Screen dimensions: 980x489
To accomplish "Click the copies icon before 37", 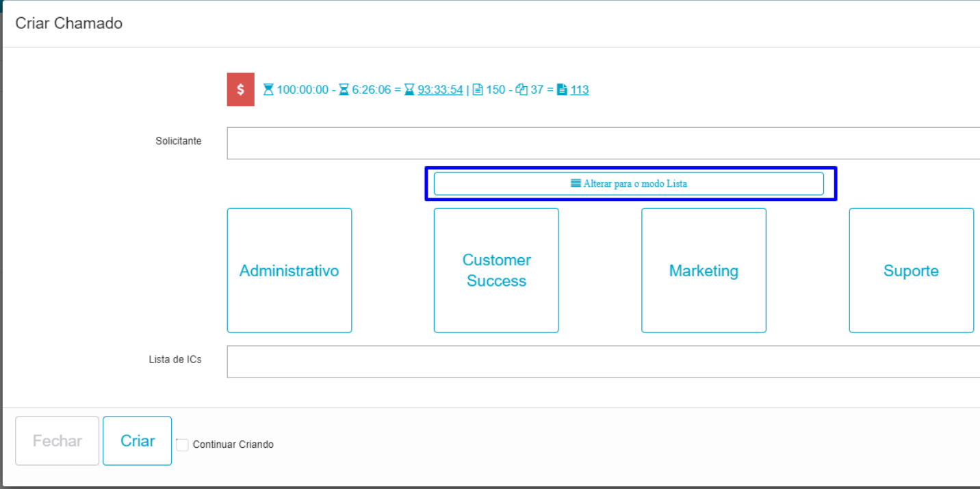I will [521, 90].
